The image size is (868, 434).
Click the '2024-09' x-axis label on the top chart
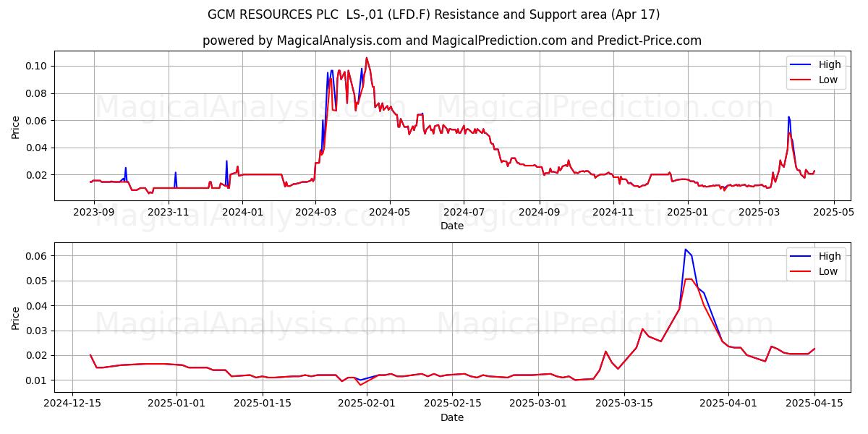tap(540, 213)
